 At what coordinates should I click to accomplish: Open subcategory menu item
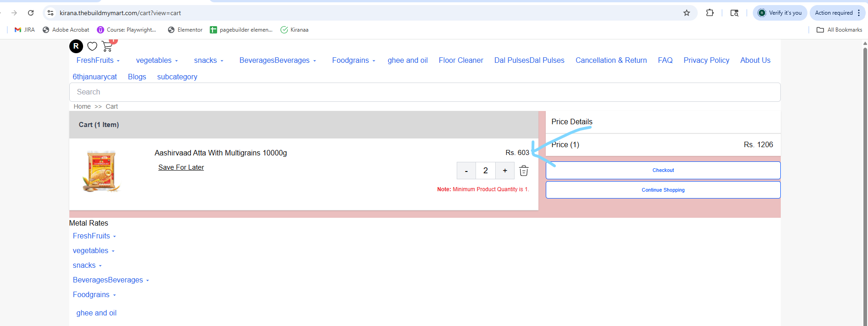(x=177, y=77)
